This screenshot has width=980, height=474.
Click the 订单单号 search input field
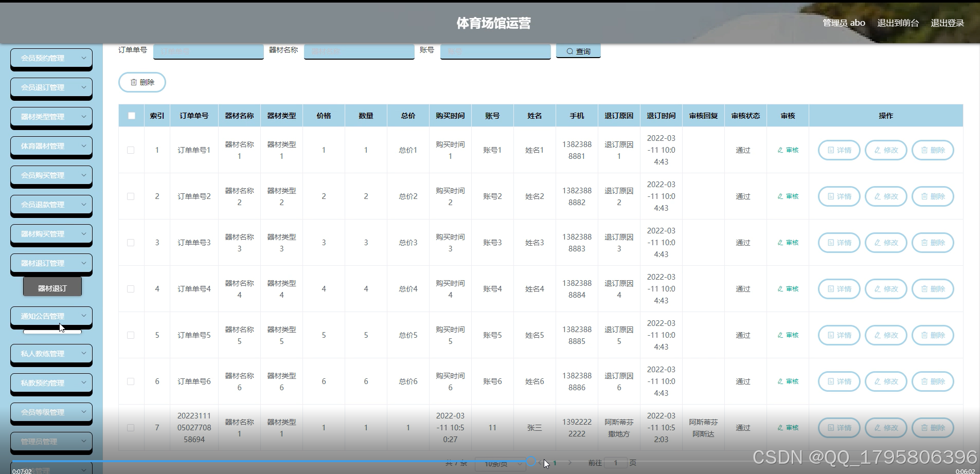(208, 51)
